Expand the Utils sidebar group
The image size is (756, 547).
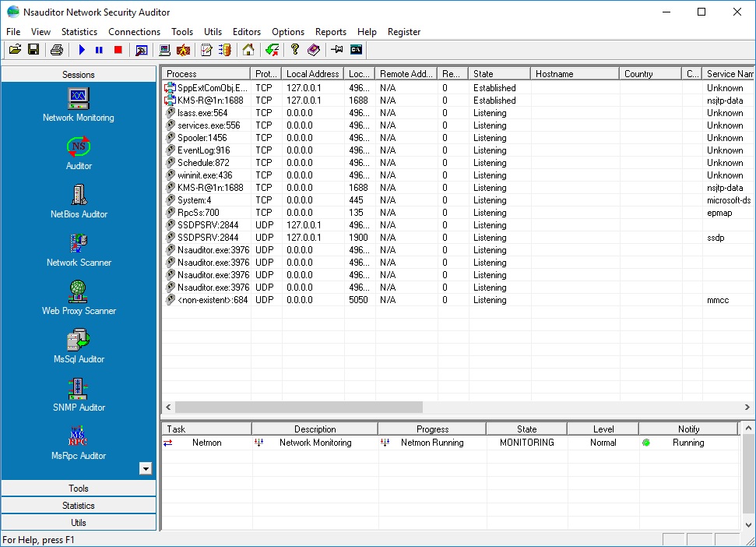pyautogui.click(x=79, y=522)
